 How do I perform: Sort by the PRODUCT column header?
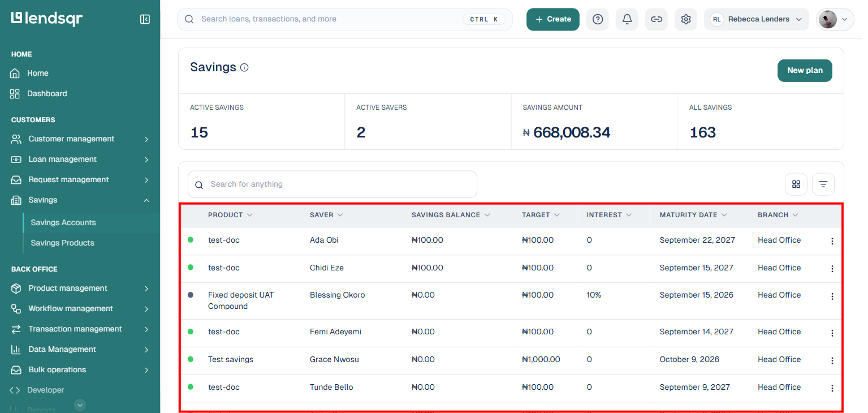click(230, 215)
